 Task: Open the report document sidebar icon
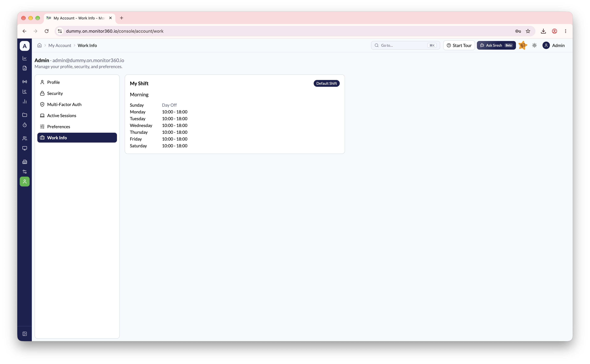coord(25,68)
